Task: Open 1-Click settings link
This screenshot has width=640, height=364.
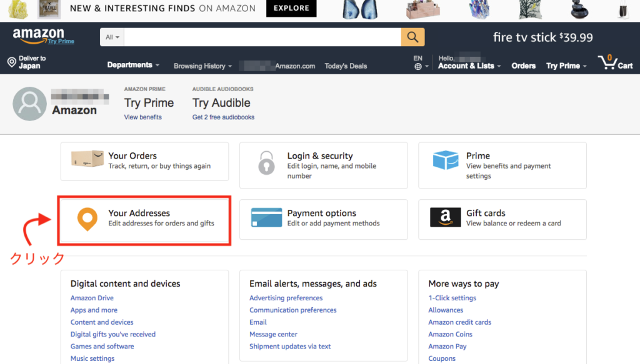Action: (452, 298)
